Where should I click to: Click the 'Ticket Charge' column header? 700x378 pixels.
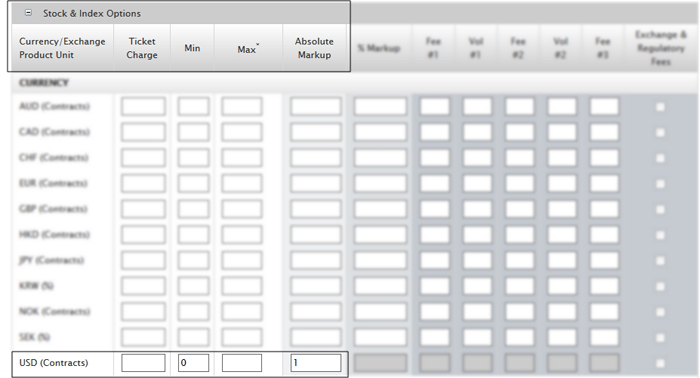point(142,48)
